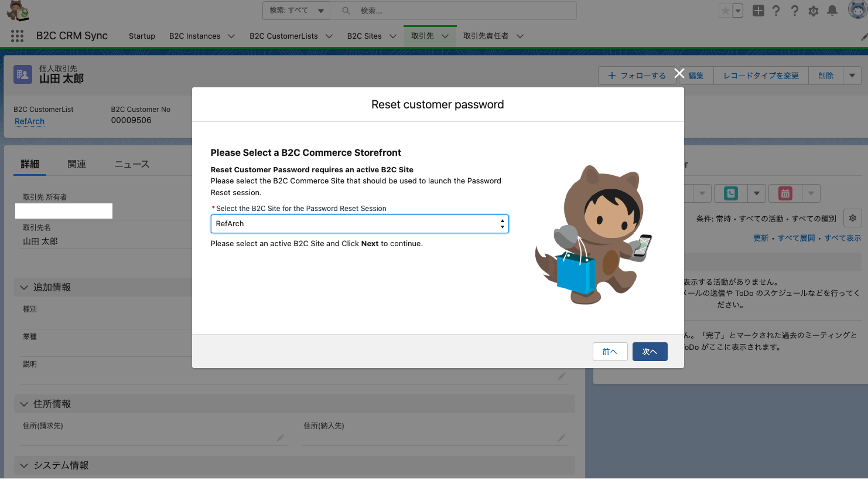
Task: Click the pencil icon in the 説明 row
Action: [x=562, y=376]
